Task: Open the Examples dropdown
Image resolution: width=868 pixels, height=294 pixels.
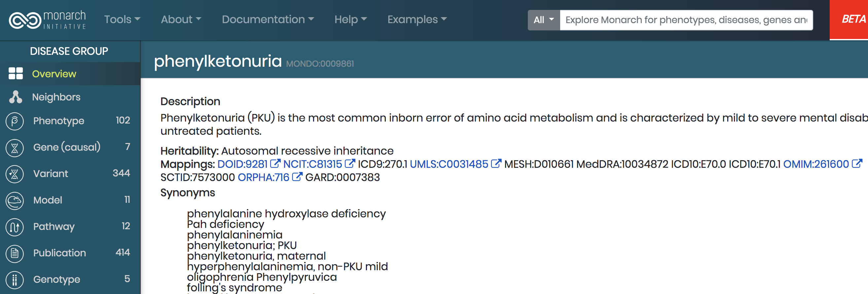Action: click(417, 19)
